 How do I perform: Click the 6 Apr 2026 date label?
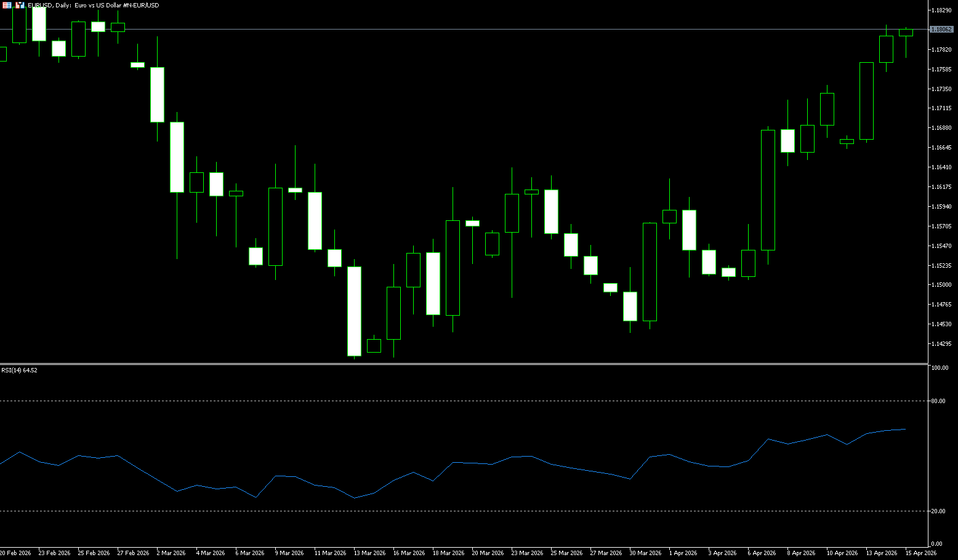click(761, 553)
